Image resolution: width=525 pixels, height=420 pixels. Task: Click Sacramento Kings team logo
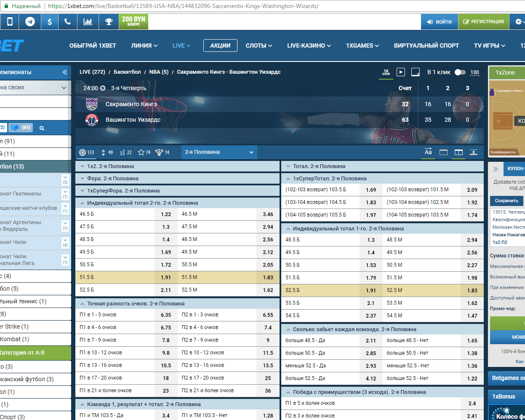(92, 104)
